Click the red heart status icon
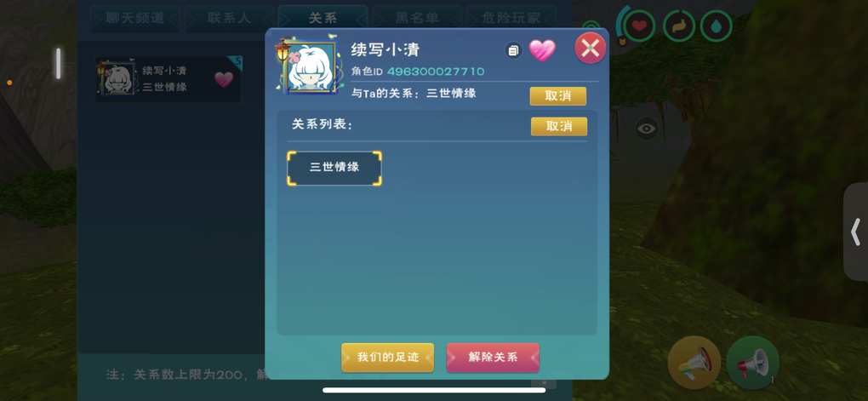Image resolution: width=868 pixels, height=401 pixels. point(639,26)
